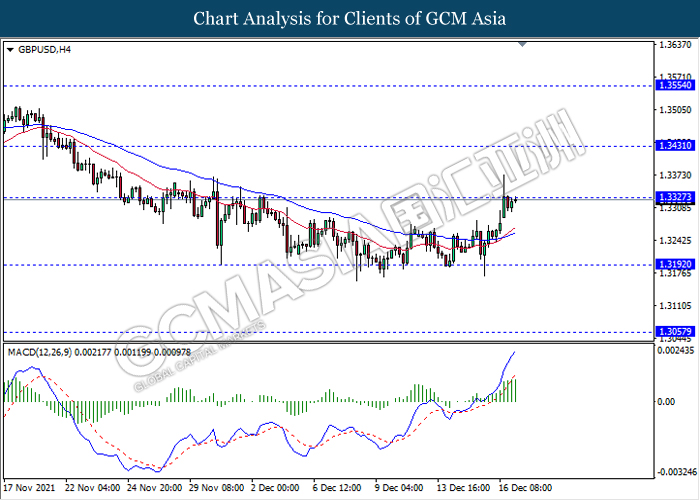Image resolution: width=700 pixels, height=500 pixels.
Task: Click the GBPUSD,H4 chart title text
Action: tap(44, 50)
